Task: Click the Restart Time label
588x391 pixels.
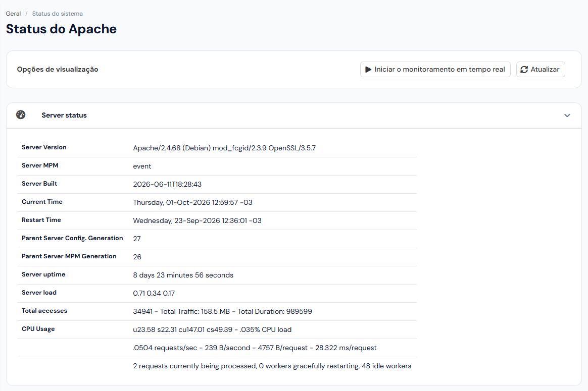Action: [41, 220]
